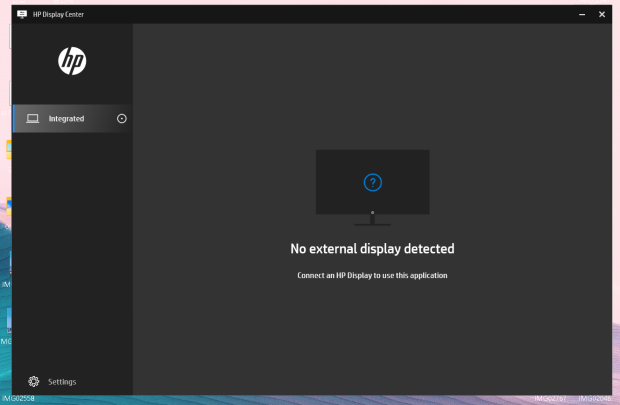Minimize the HP Display Center window

581,15
